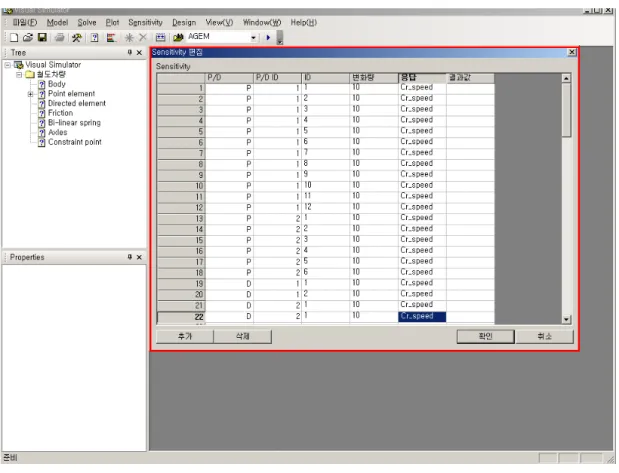Click the Cr_speed cell in row 10
The width and height of the screenshot is (619, 473).
tap(422, 186)
